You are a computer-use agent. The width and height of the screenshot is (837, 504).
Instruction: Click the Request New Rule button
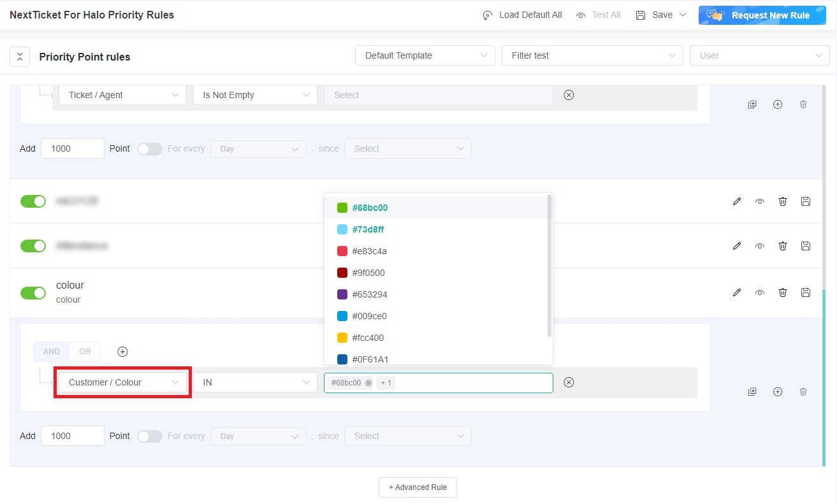[x=762, y=15]
